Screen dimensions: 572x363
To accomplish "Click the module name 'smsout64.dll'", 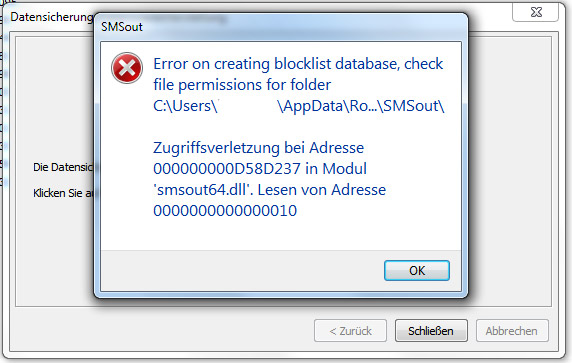I will pos(203,190).
